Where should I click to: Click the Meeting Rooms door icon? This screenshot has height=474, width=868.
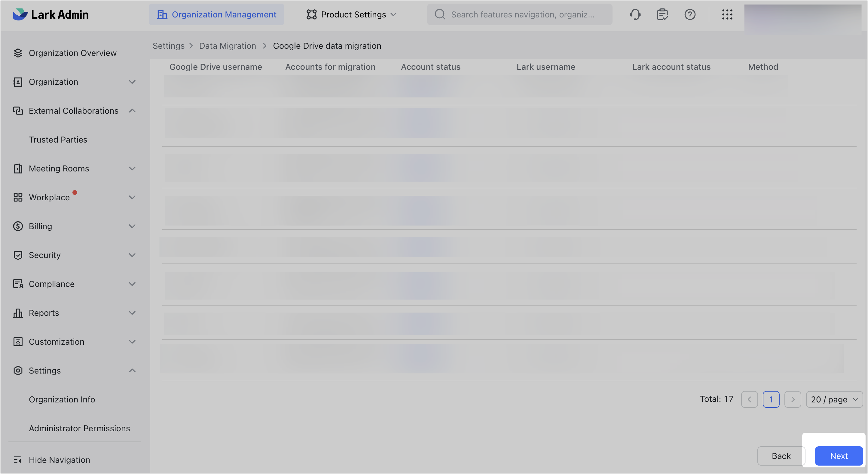click(x=18, y=168)
